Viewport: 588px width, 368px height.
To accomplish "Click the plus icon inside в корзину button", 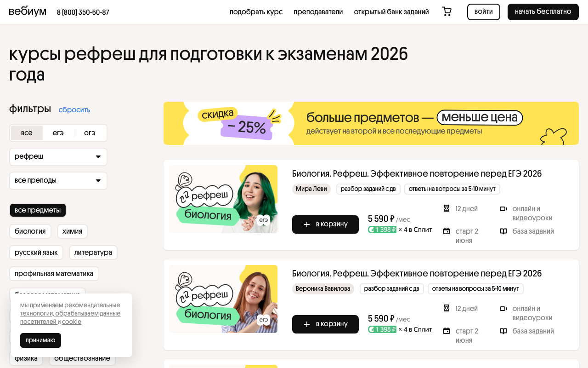I will [x=306, y=224].
